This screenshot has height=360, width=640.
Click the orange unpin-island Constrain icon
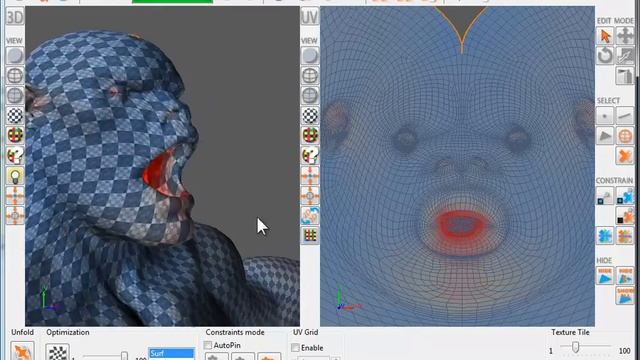625,216
